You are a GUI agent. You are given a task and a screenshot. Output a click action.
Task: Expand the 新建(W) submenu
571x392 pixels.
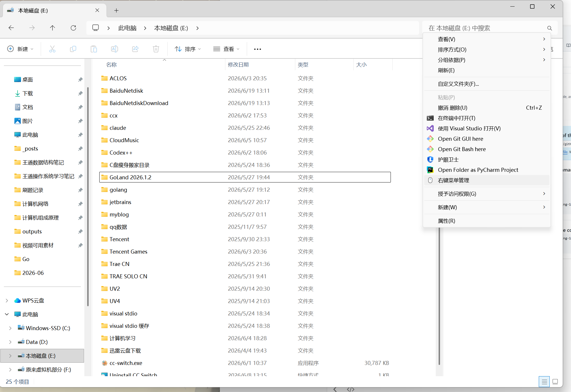coord(487,207)
